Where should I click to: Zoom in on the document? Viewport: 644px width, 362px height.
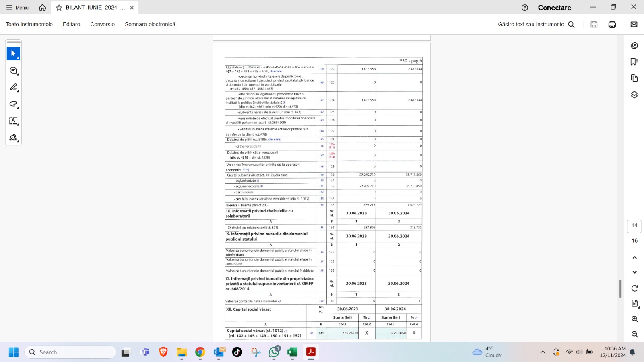[635, 319]
